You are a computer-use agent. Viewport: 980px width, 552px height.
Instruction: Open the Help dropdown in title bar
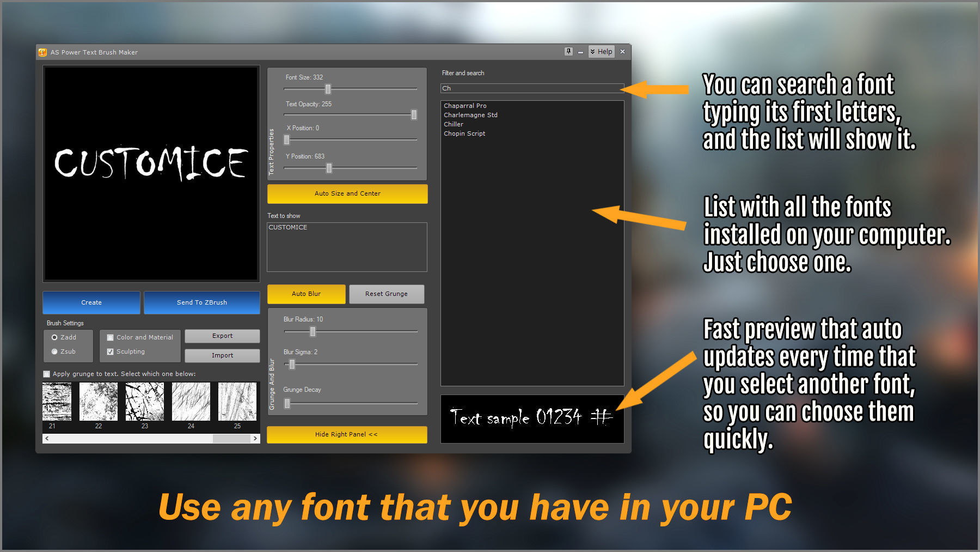602,52
